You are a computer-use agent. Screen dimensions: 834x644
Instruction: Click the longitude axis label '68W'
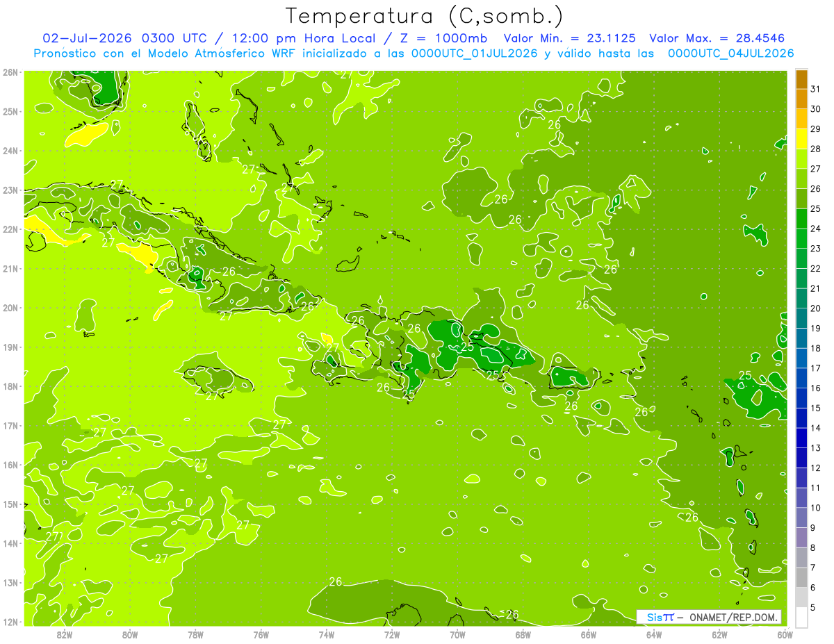pos(523,634)
